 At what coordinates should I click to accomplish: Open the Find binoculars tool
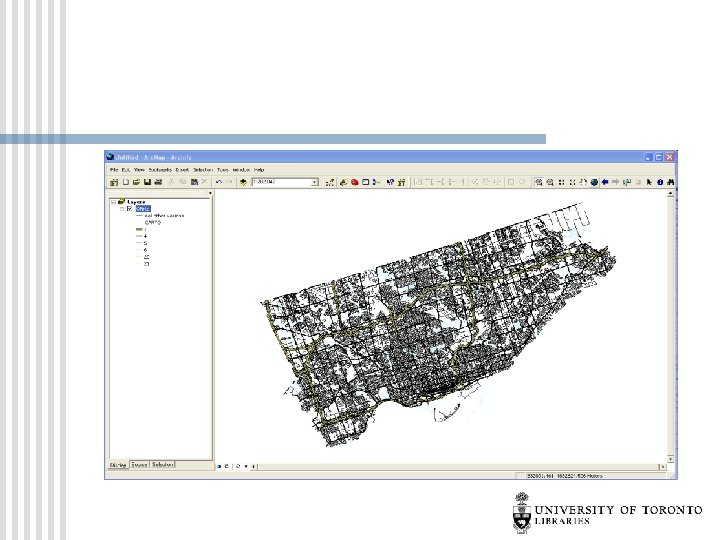pyautogui.click(x=671, y=183)
